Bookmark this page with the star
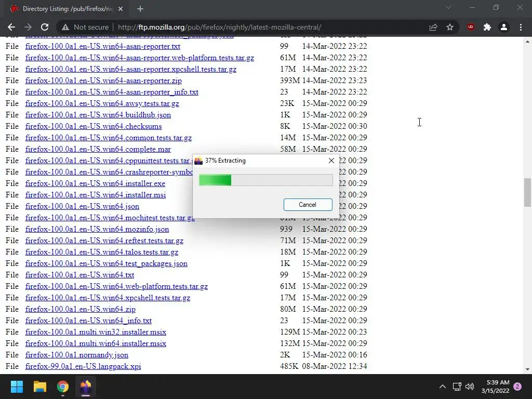The height and width of the screenshot is (399, 532). click(450, 27)
